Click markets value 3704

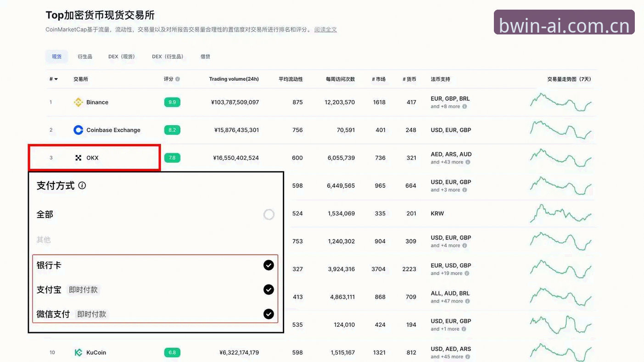tap(378, 269)
